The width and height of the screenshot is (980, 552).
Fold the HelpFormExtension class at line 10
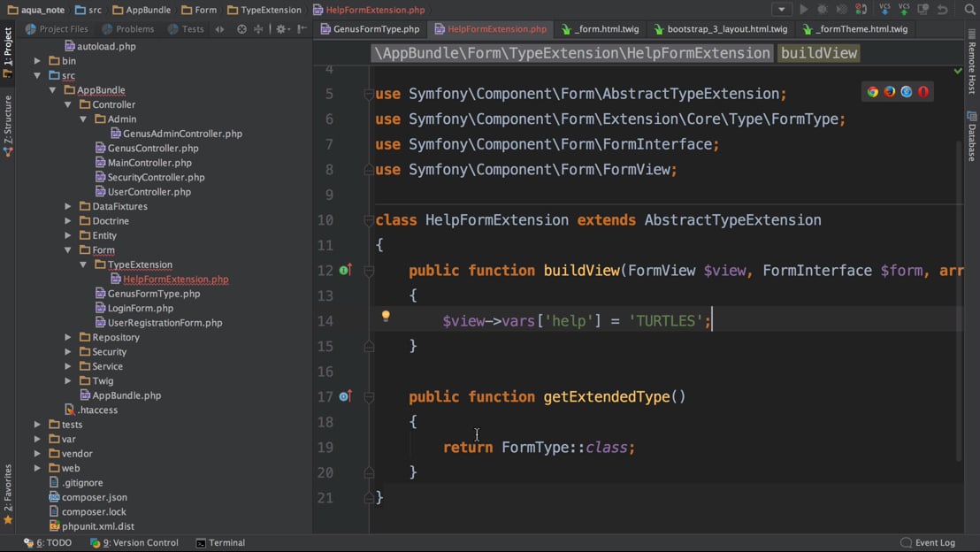[369, 220]
